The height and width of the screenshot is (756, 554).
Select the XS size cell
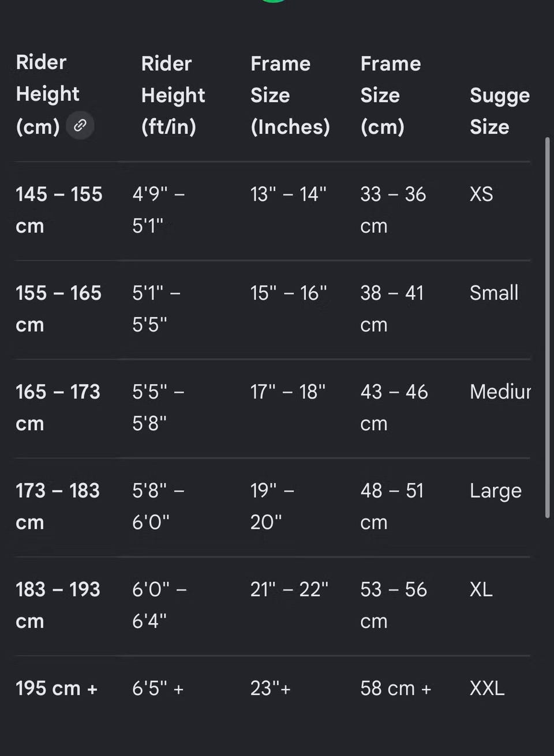click(481, 194)
